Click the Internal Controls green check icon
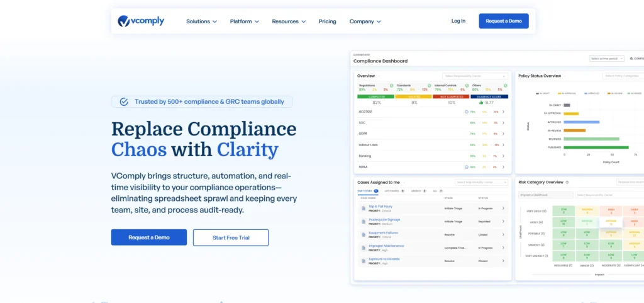 (x=467, y=86)
